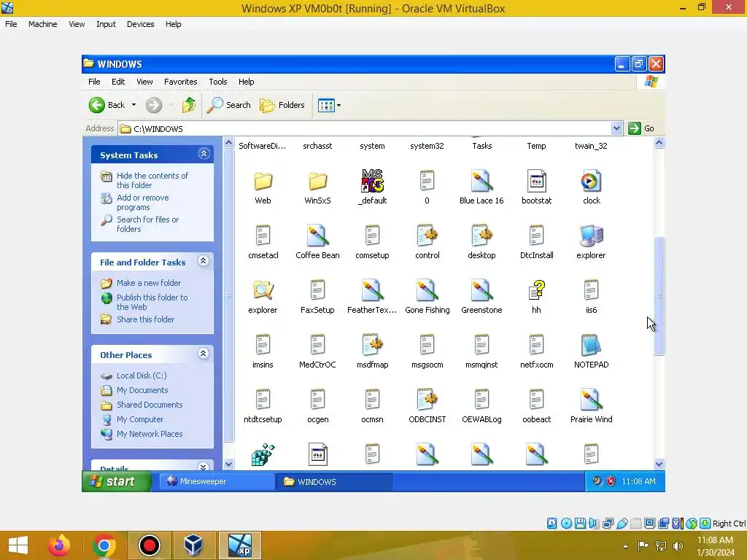Select the Blue Lace 16 bitmap file
The height and width of the screenshot is (560, 747).
pos(481,182)
